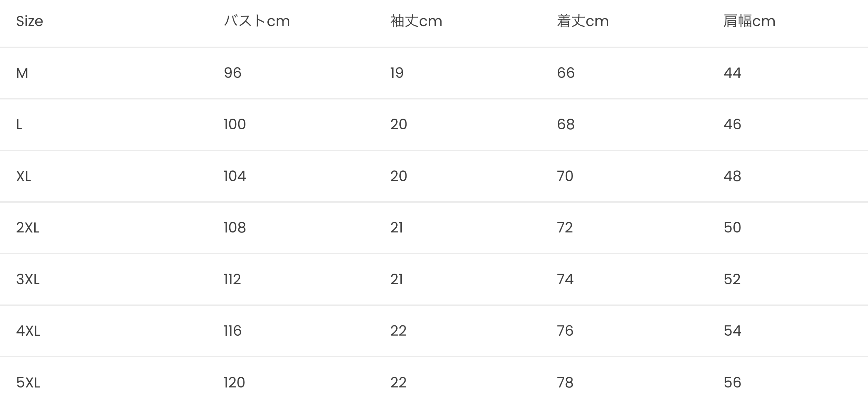868x406 pixels.
Task: Select the M size row label
Action: [x=22, y=73]
